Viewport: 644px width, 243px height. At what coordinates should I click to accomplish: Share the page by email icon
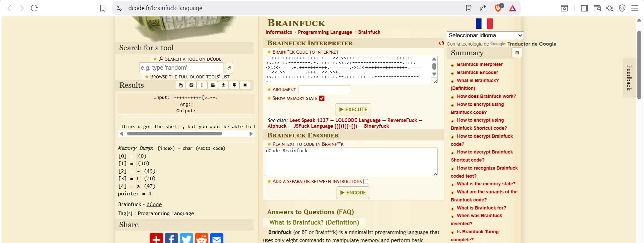217,238
